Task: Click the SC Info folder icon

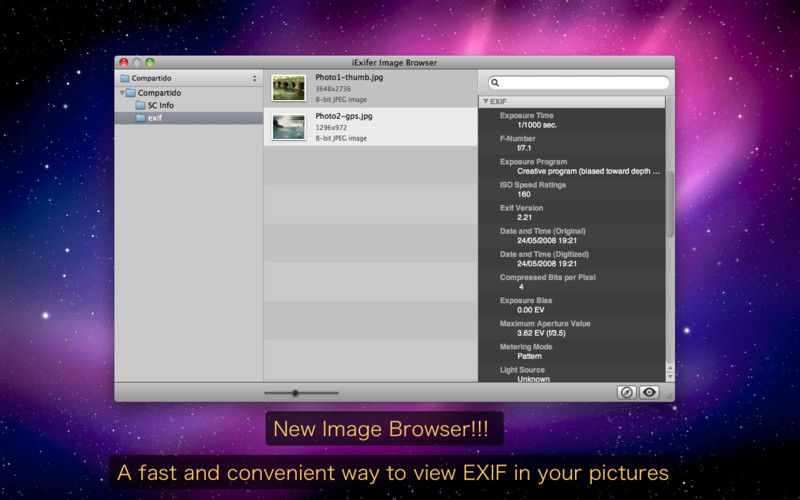Action: click(x=141, y=105)
